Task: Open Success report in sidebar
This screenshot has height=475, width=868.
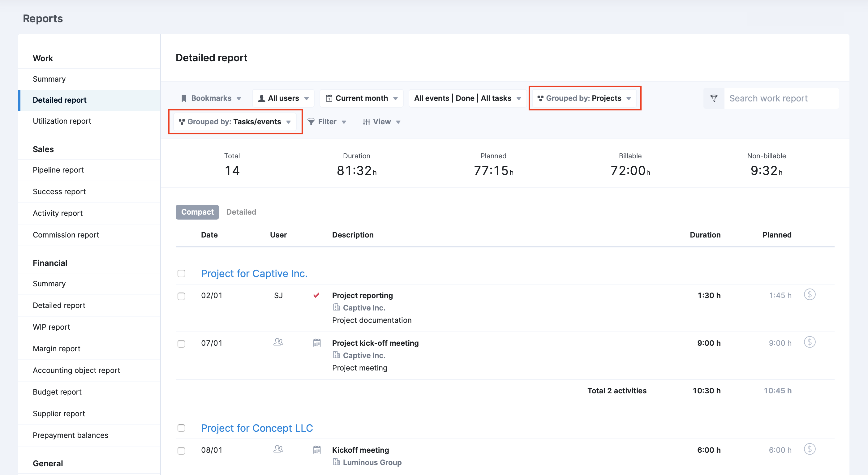Action: tap(89, 191)
